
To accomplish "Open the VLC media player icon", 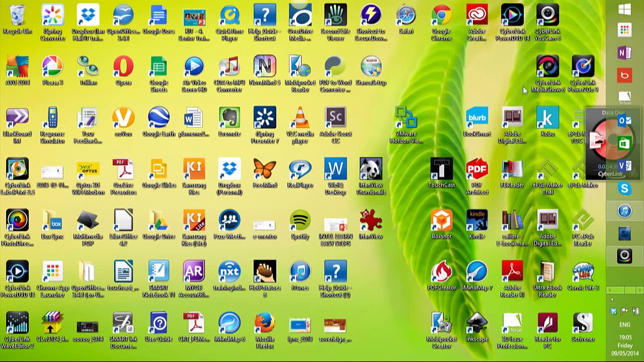I will click(x=300, y=118).
